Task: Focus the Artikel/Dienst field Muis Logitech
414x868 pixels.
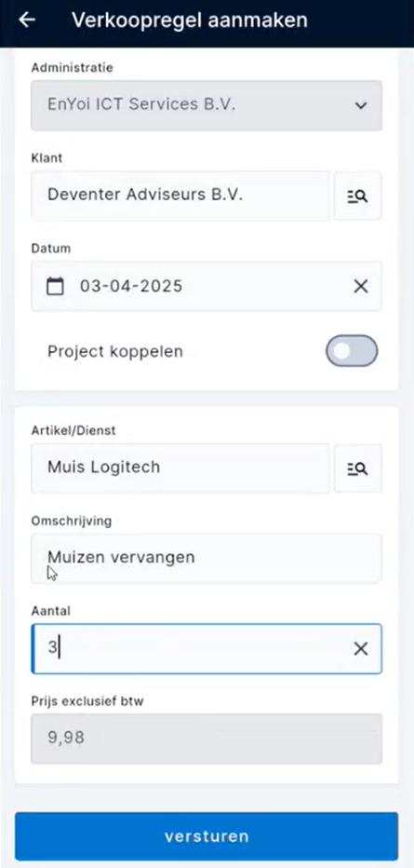Action: point(180,468)
